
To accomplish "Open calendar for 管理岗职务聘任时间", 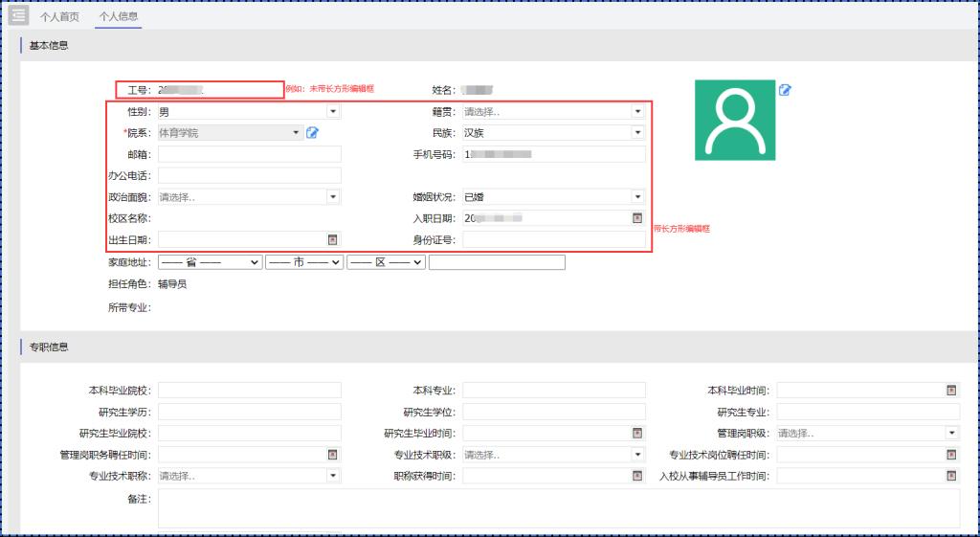I will click(x=333, y=455).
